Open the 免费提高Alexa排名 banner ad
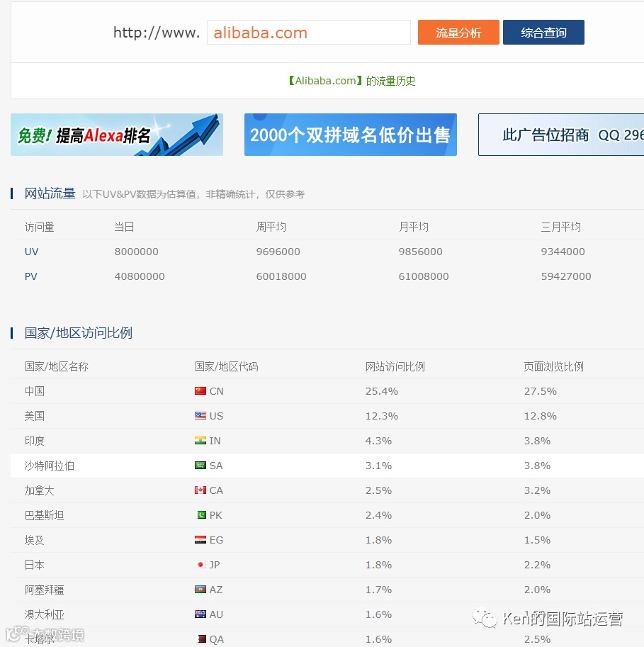The width and height of the screenshot is (644, 647). point(117,135)
